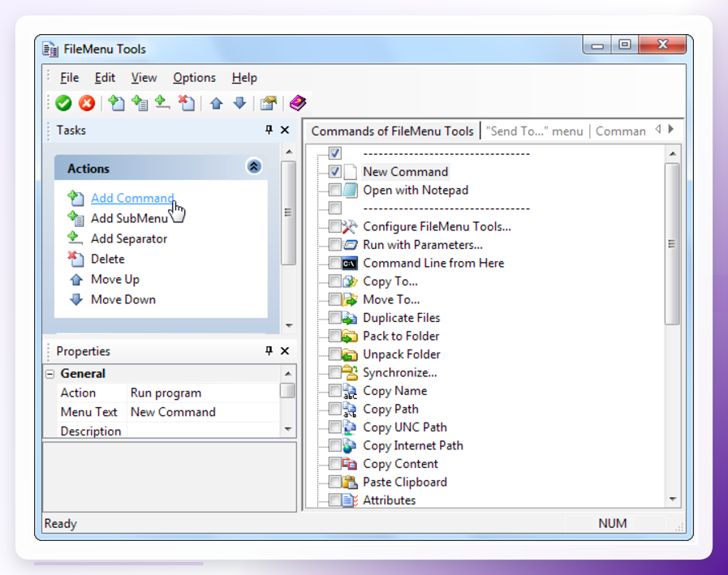
Task: Click command list scrollbar down arrow
Action: 672,500
